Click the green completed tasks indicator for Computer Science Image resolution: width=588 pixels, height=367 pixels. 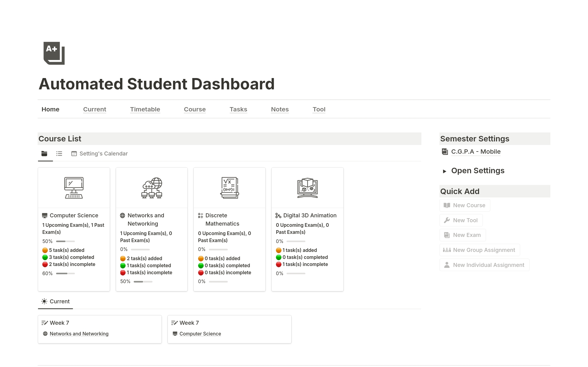(x=45, y=257)
